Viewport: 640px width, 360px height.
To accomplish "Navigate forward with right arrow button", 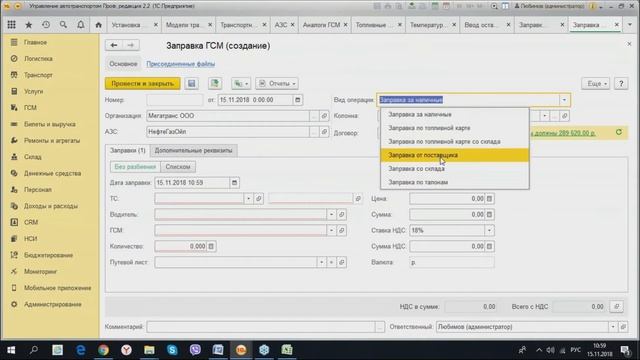I will coord(131,45).
